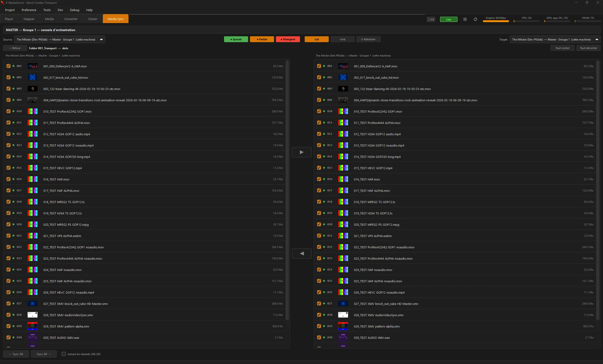Click the Rafraîchir button

(368, 40)
